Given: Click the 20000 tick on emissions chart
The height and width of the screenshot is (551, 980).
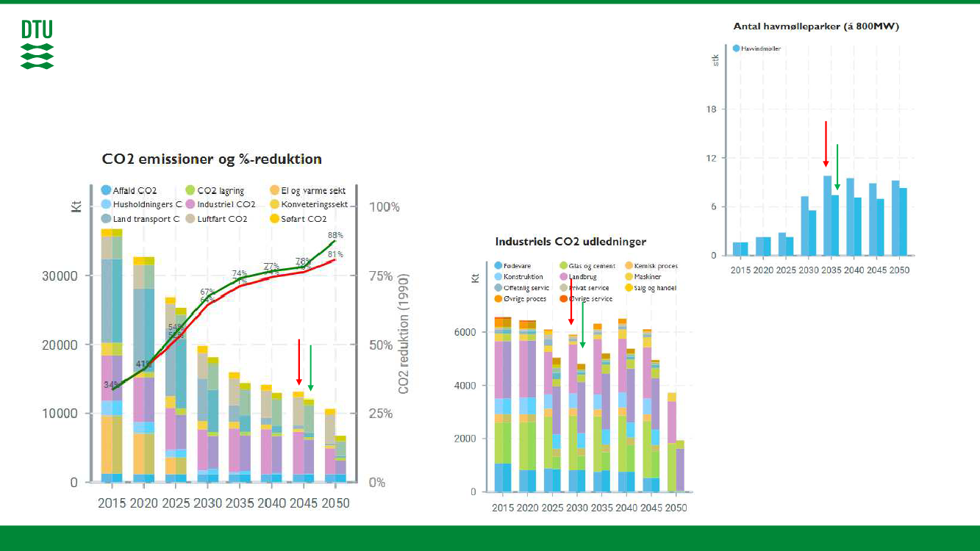Looking at the screenshot, I should point(58,345).
